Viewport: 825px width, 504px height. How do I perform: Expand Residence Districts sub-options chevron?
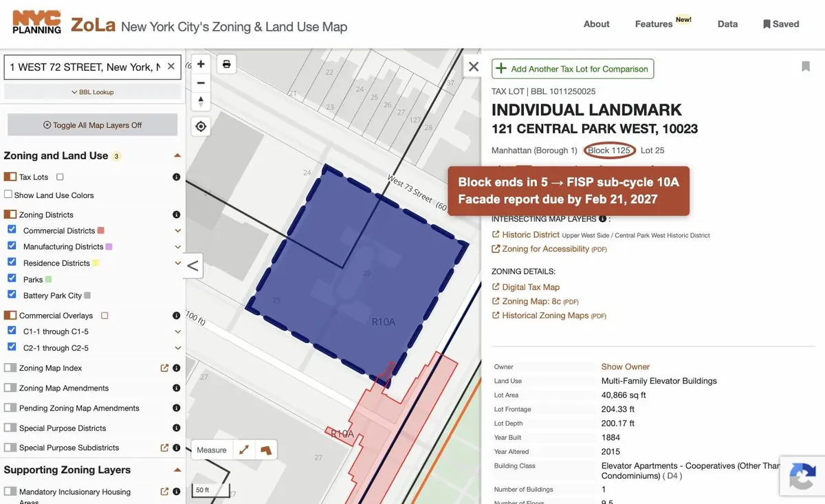coord(177,263)
